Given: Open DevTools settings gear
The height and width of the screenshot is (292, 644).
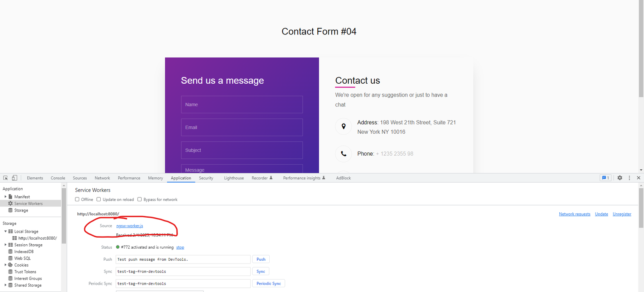Looking at the screenshot, I should tap(620, 178).
